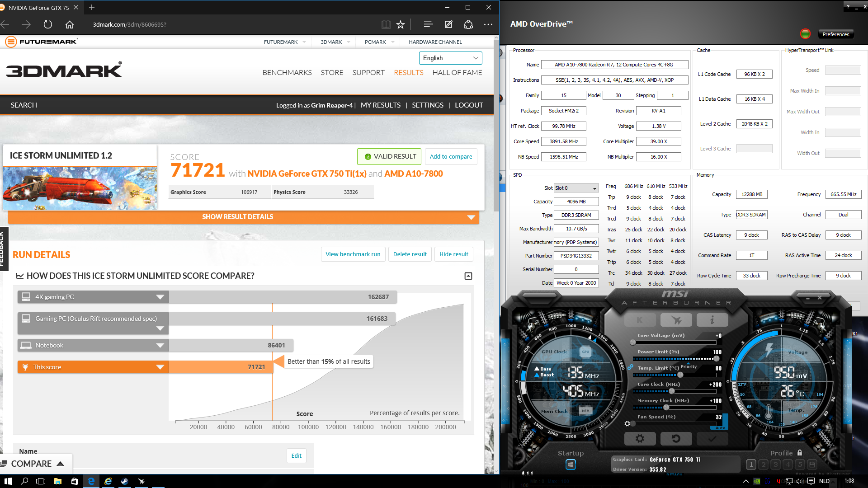Click the profile lock icon in Afterburner
868x488 pixels.
(x=800, y=452)
